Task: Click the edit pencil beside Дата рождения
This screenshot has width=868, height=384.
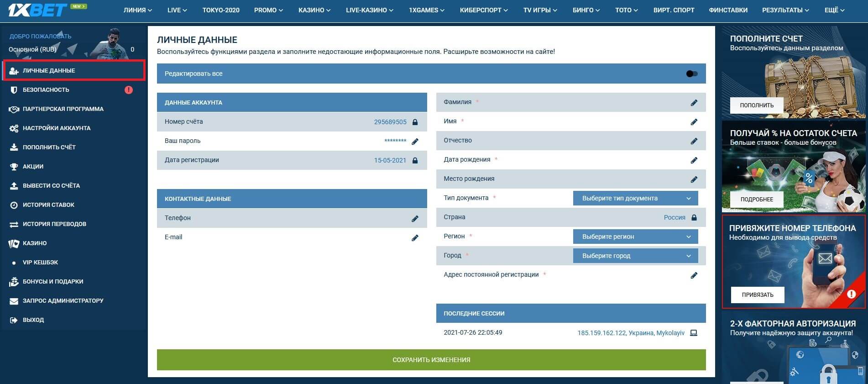Action: tap(694, 160)
